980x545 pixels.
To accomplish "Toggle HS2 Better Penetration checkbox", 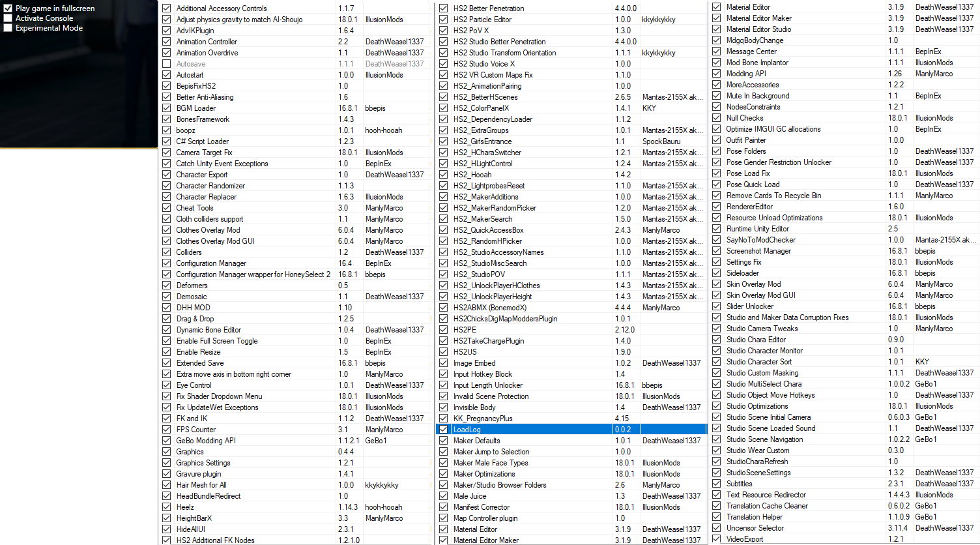I will [x=444, y=8].
